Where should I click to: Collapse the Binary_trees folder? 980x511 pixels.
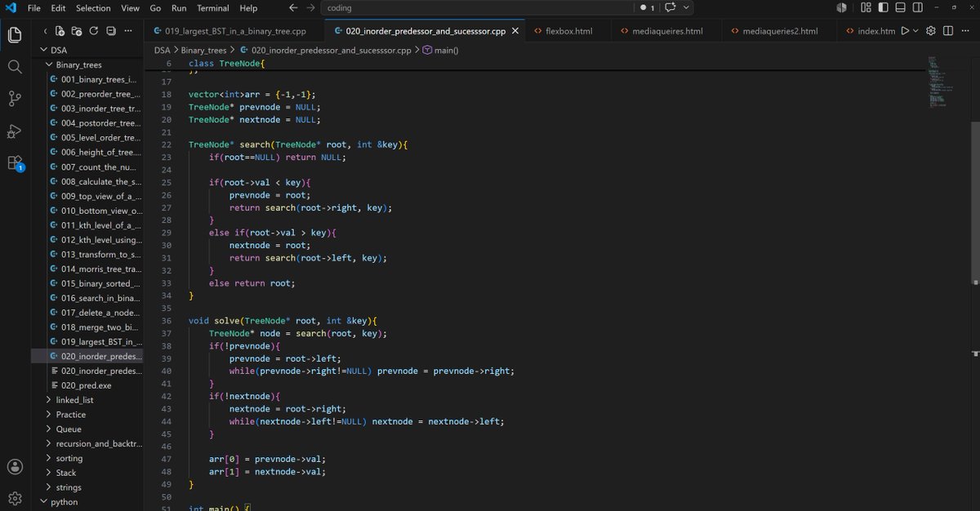point(87,64)
